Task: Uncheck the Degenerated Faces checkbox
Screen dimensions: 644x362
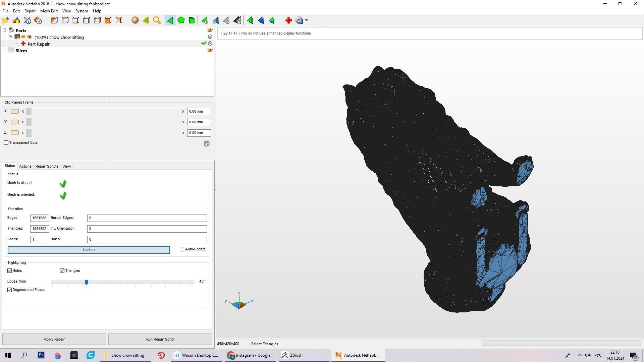Action: pyautogui.click(x=10, y=290)
